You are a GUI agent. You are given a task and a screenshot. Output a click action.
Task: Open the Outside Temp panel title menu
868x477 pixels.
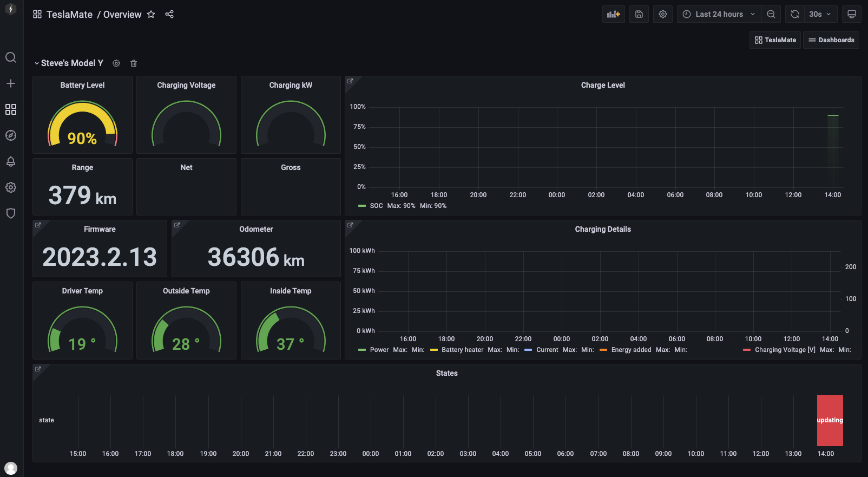pos(186,291)
